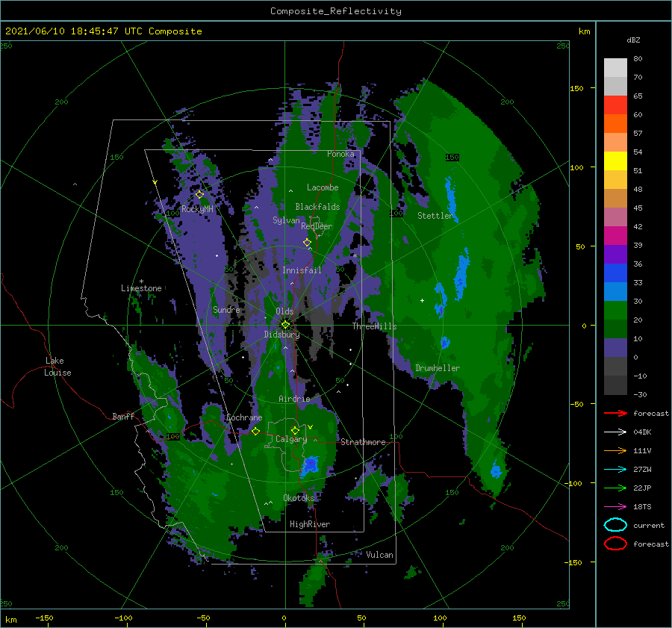Click the orange 111V arrow icon

tap(615, 450)
